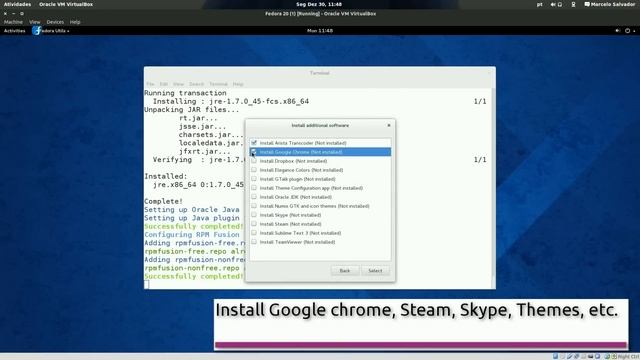Click terminal line Configuring RPM Fusion
640x360 pixels.
pos(192,235)
